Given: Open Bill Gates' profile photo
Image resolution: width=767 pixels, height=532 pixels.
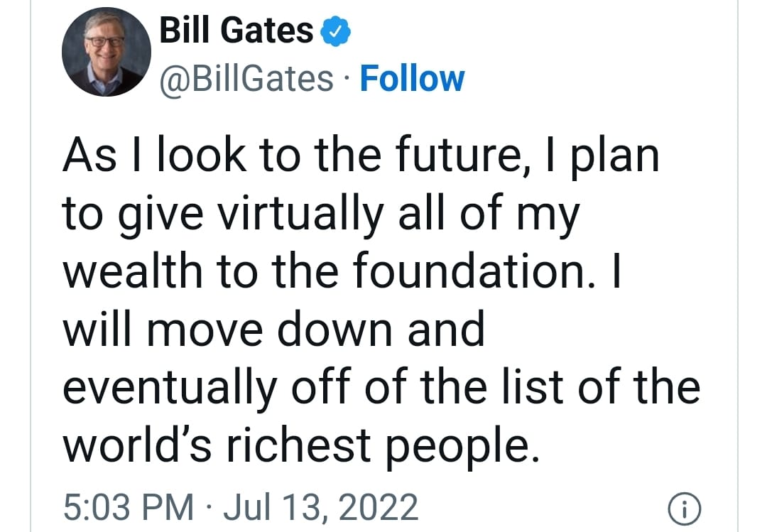Looking at the screenshot, I should [107, 53].
